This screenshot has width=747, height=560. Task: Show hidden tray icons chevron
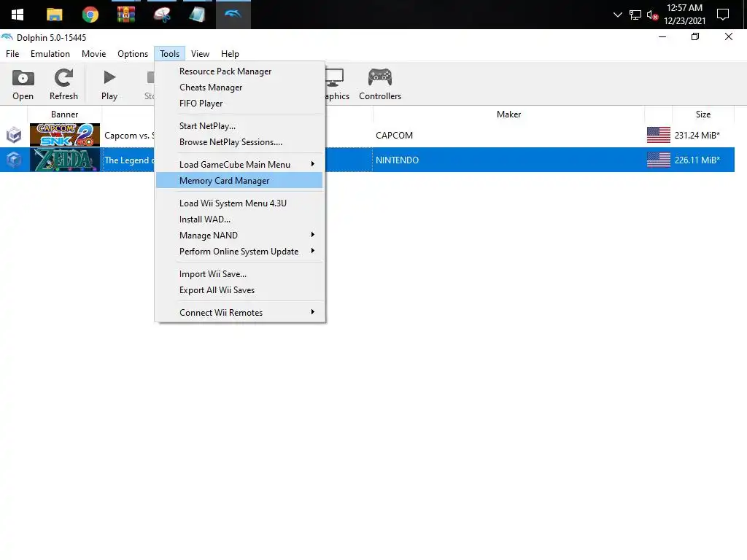click(617, 15)
